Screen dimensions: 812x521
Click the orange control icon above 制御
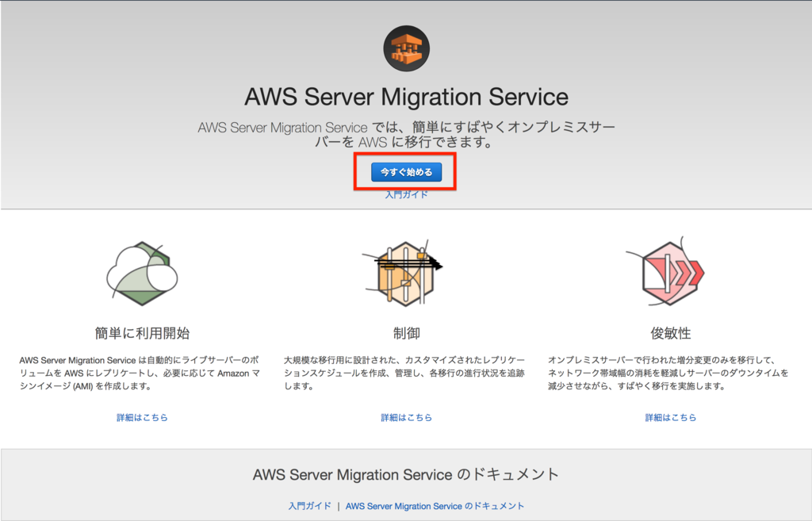point(404,273)
